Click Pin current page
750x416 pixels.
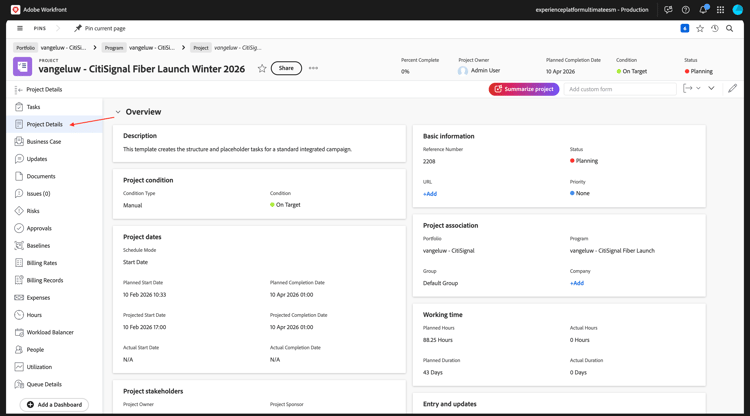coord(105,28)
